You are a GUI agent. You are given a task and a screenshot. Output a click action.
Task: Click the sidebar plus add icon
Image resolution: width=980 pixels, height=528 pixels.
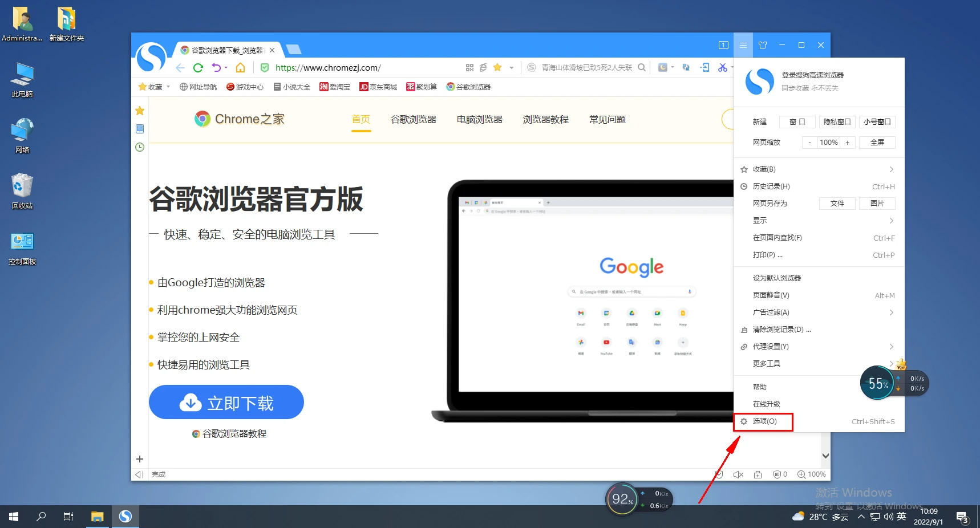(x=140, y=459)
